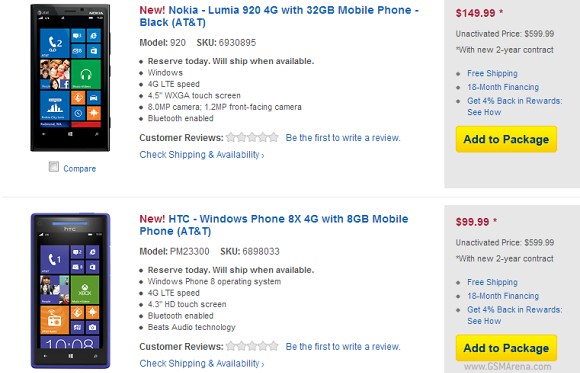Open Get 4% Back in Rewards for HTC
Image resolution: width=580 pixels, height=373 pixels.
[x=515, y=315]
